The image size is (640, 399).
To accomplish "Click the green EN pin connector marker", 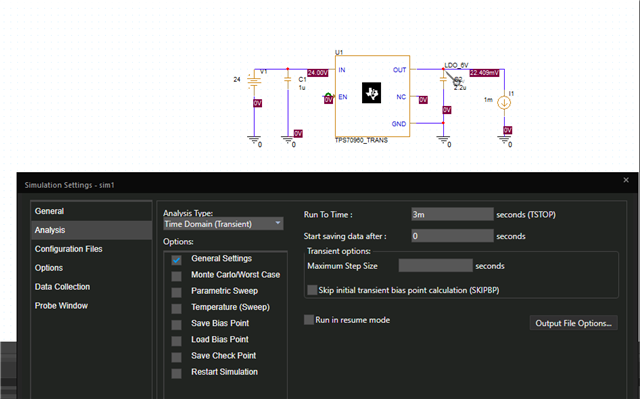I will tap(328, 96).
